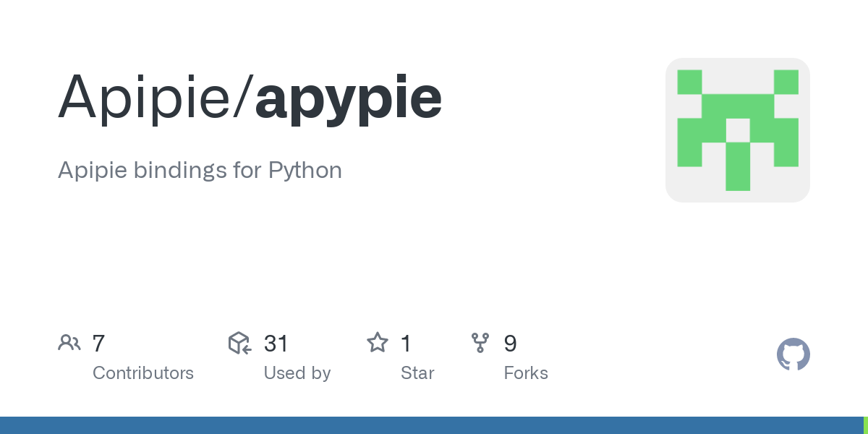Click the blue Python language bar

point(432,425)
